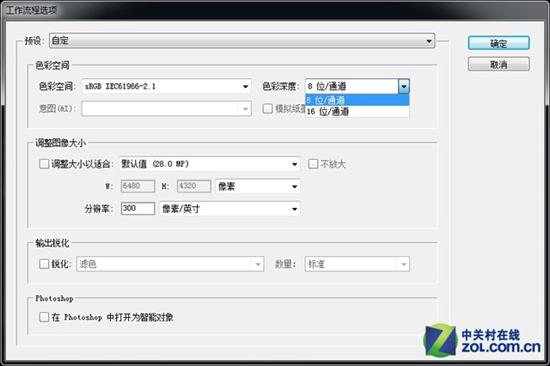The width and height of the screenshot is (550, 366).
Task: Select 8 位/通道 in the list
Action: click(357, 100)
